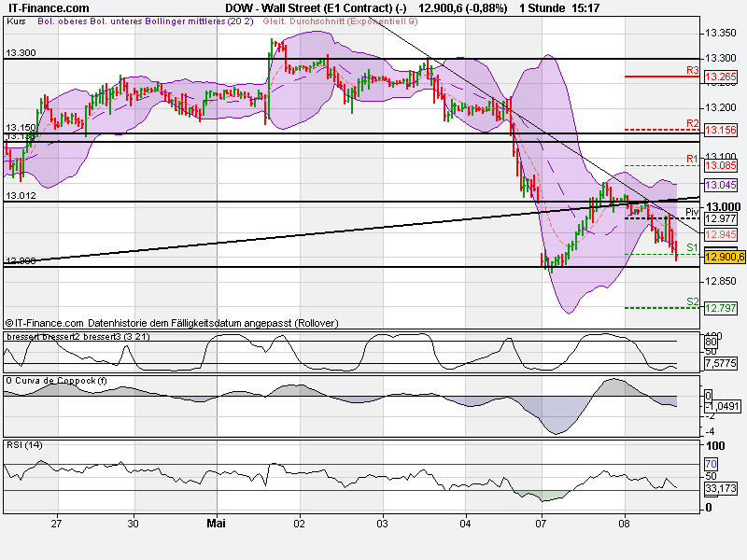The height and width of the screenshot is (560, 747).
Task: Click the R3 resistance value 13.265
Action: point(720,77)
